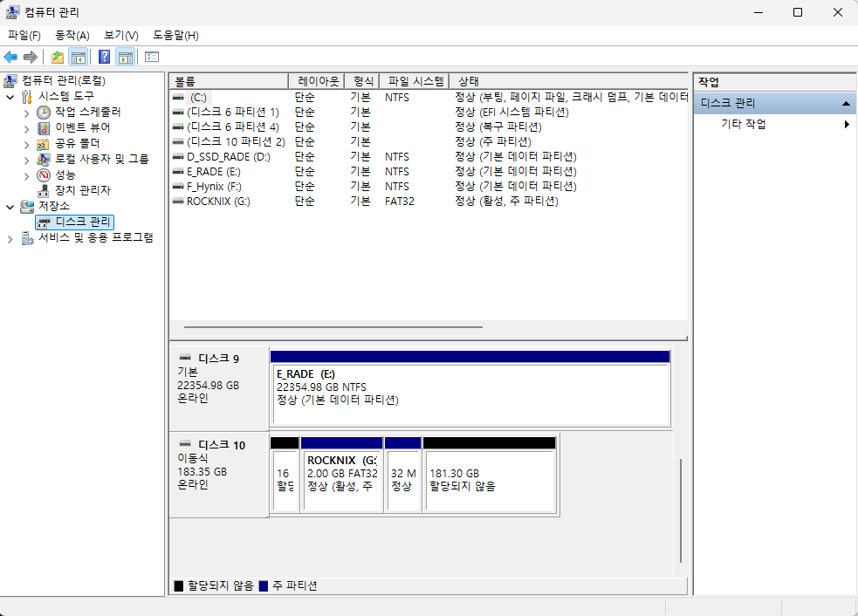Expand the 성능 node
858x616 pixels.
point(26,175)
